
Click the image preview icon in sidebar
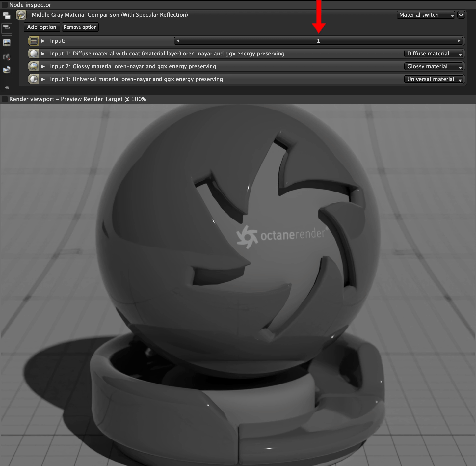[x=7, y=43]
